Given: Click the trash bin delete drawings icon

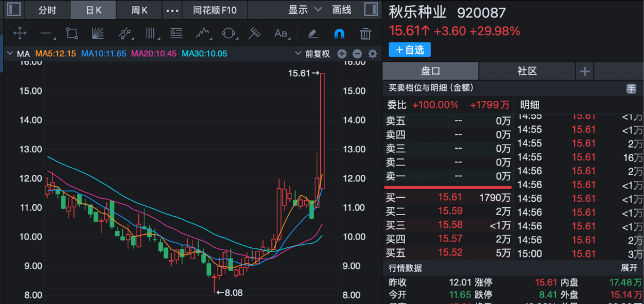Looking at the screenshot, I should pyautogui.click(x=366, y=33).
